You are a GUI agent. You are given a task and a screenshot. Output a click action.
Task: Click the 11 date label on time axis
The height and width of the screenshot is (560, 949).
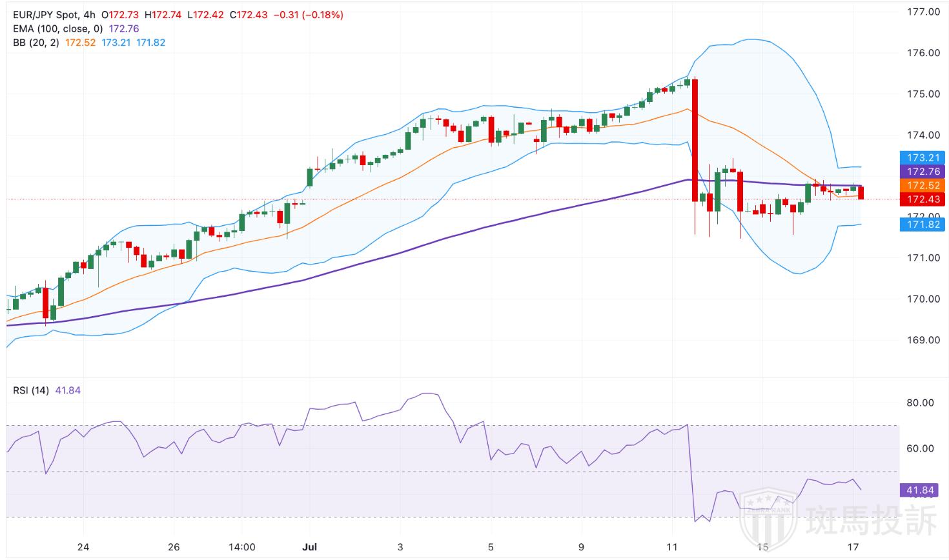[x=673, y=547]
